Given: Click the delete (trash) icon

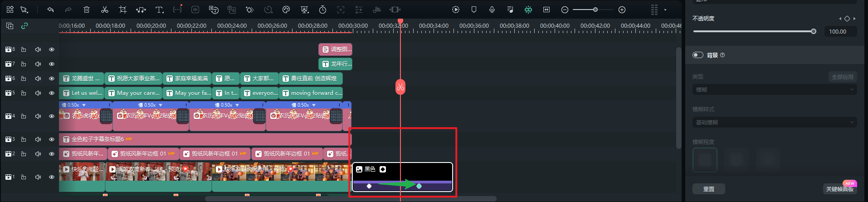Looking at the screenshot, I should coord(87,10).
